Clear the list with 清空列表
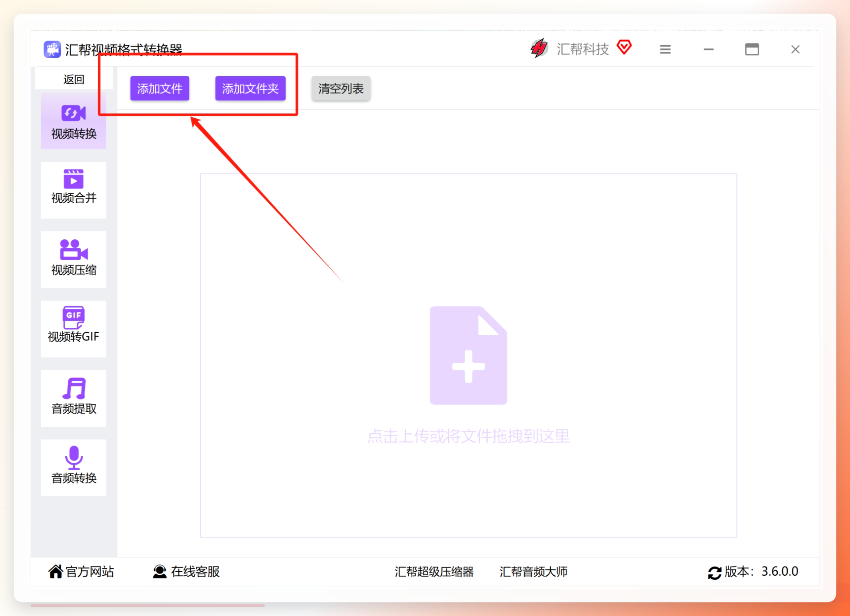The height and width of the screenshot is (616, 850). point(341,89)
